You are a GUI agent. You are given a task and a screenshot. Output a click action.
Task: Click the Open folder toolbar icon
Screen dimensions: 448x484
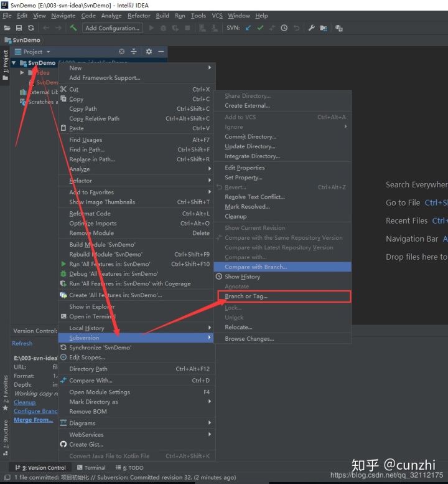[7, 28]
